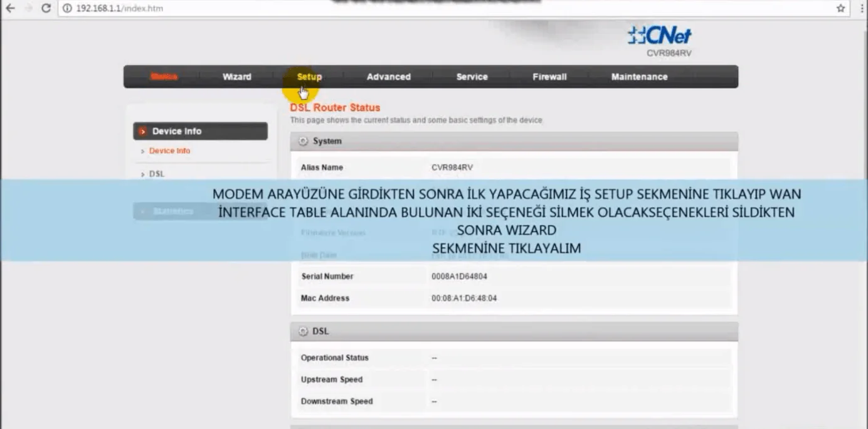The height and width of the screenshot is (429, 868).
Task: Open the Maintenance tab
Action: [639, 77]
